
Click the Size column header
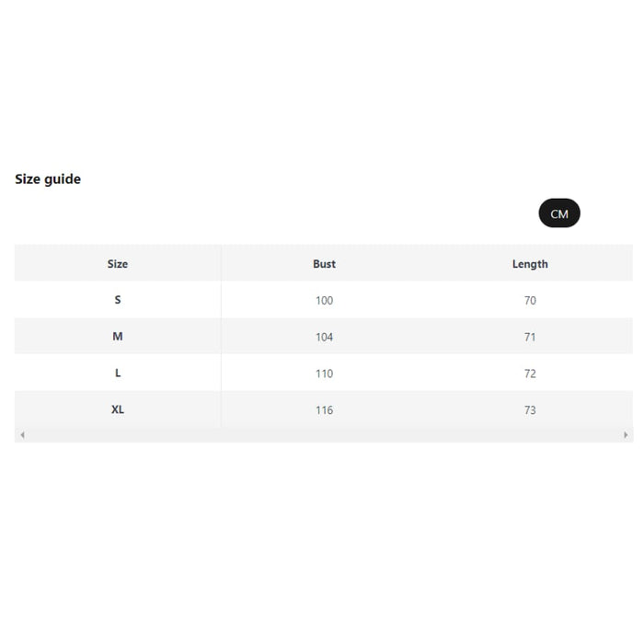118,264
